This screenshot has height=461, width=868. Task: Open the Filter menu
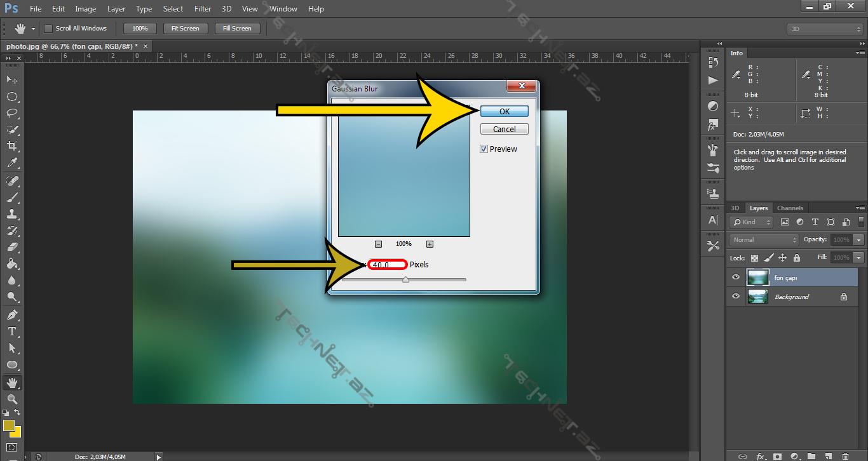pos(203,9)
